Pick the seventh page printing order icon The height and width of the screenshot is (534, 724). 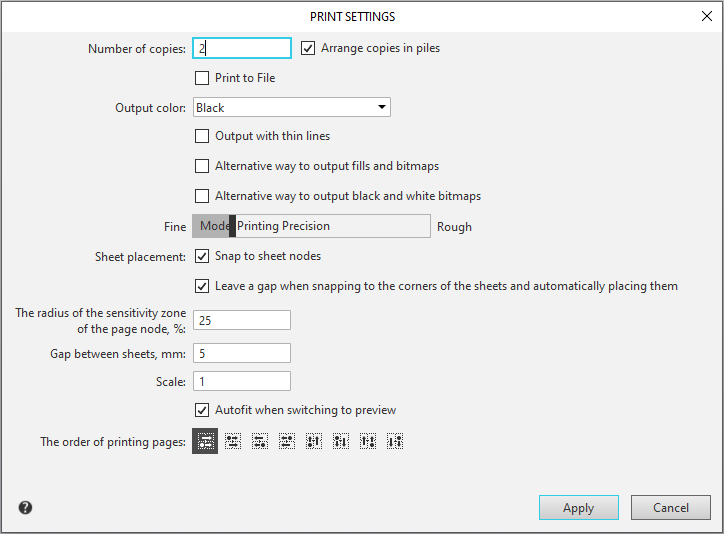point(368,441)
